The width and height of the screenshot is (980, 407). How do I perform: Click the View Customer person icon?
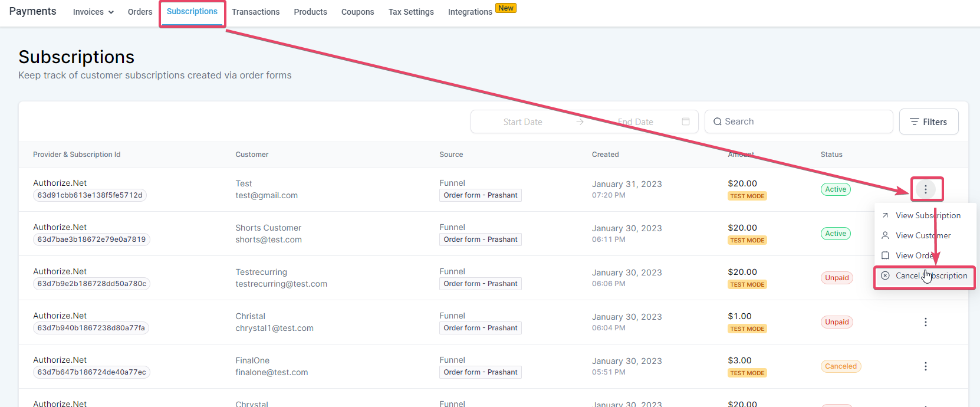point(885,235)
